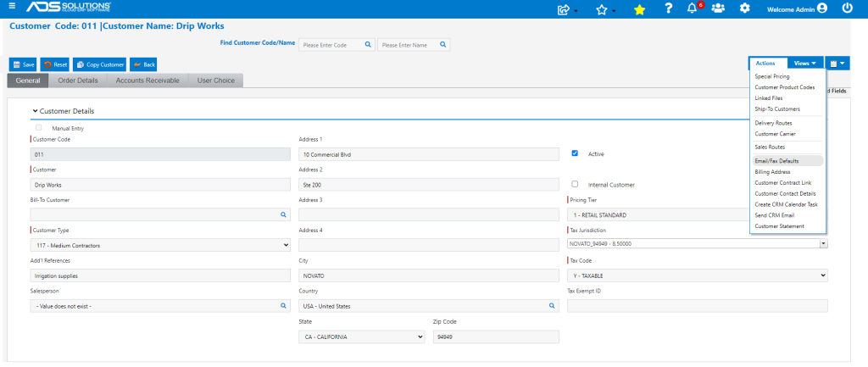Click the Back button
The width and height of the screenshot is (868, 367).
click(144, 64)
